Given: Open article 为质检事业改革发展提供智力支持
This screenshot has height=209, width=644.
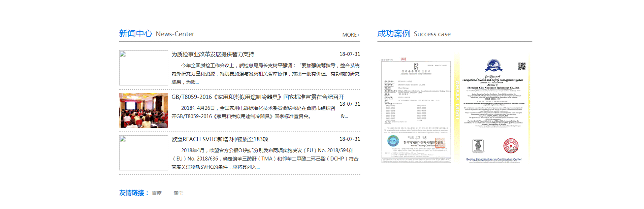Looking at the screenshot, I should click(x=213, y=54).
